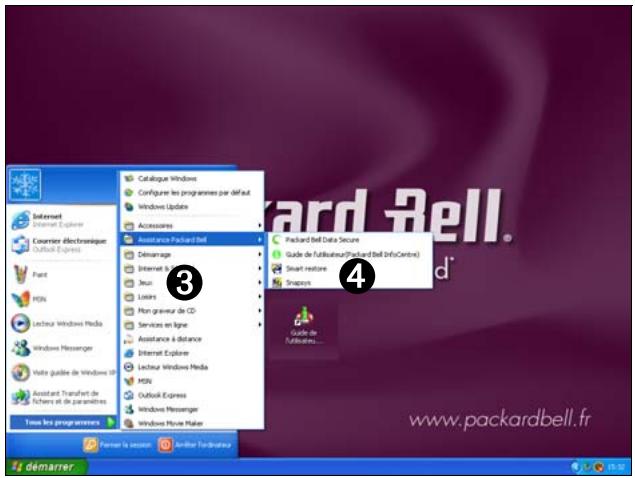Click the orange tray icon beside the clock
This screenshot has width=635, height=478.
pos(599,467)
